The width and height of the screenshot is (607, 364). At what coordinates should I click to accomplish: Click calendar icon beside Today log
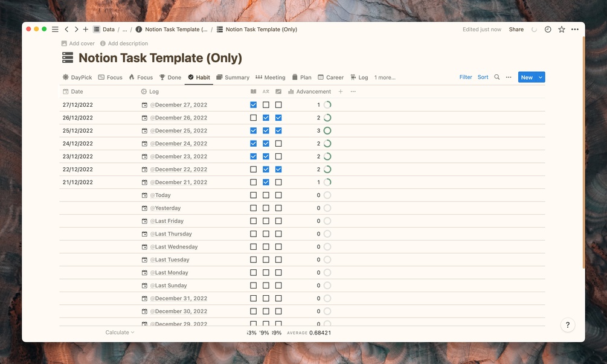click(x=144, y=196)
